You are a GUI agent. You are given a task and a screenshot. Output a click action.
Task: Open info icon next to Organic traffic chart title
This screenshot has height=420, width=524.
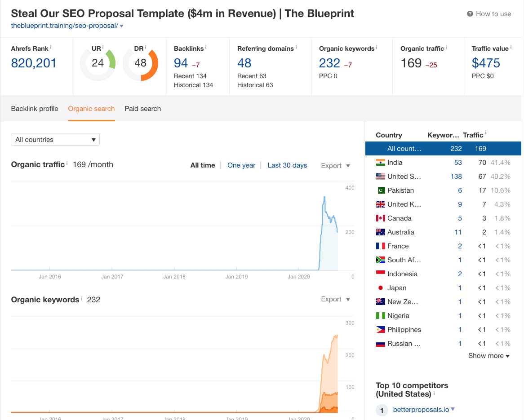click(67, 164)
